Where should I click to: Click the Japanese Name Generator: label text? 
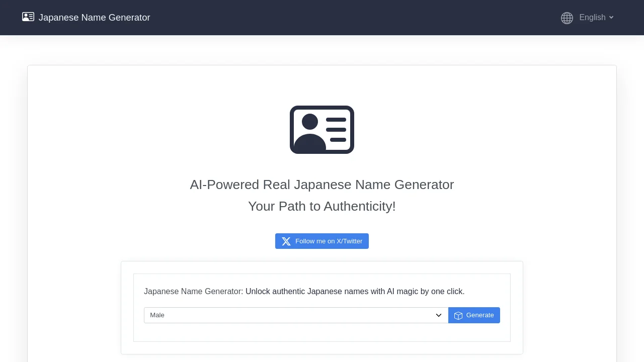point(194,292)
